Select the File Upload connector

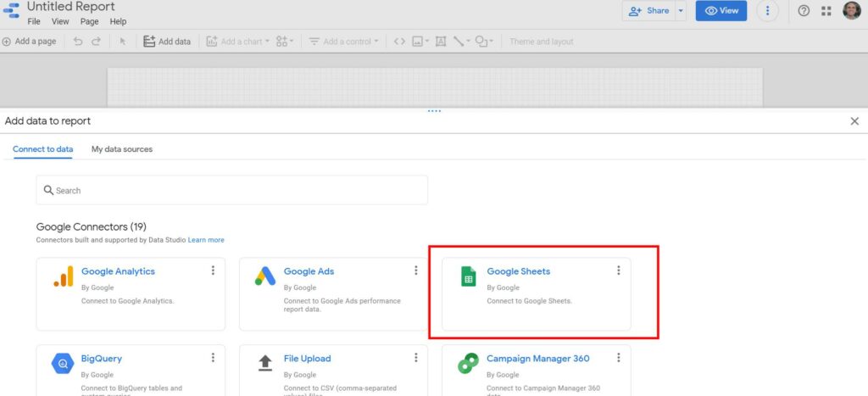coord(333,370)
